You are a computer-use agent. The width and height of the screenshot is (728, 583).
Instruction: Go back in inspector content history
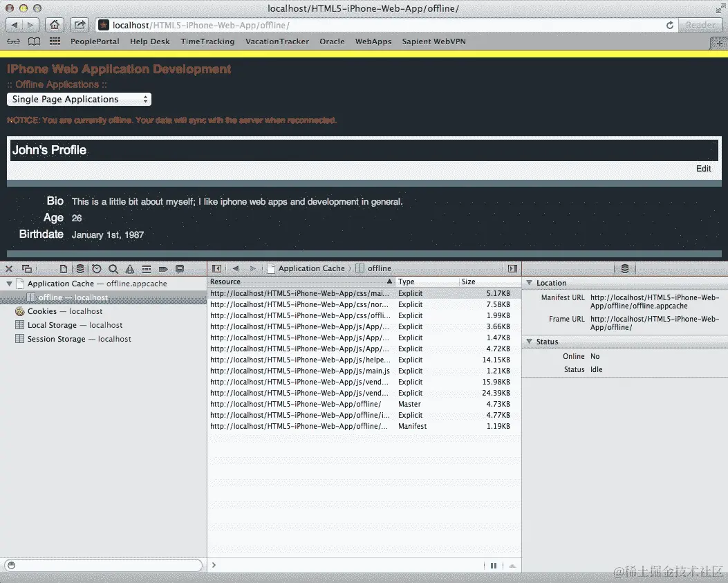point(235,268)
